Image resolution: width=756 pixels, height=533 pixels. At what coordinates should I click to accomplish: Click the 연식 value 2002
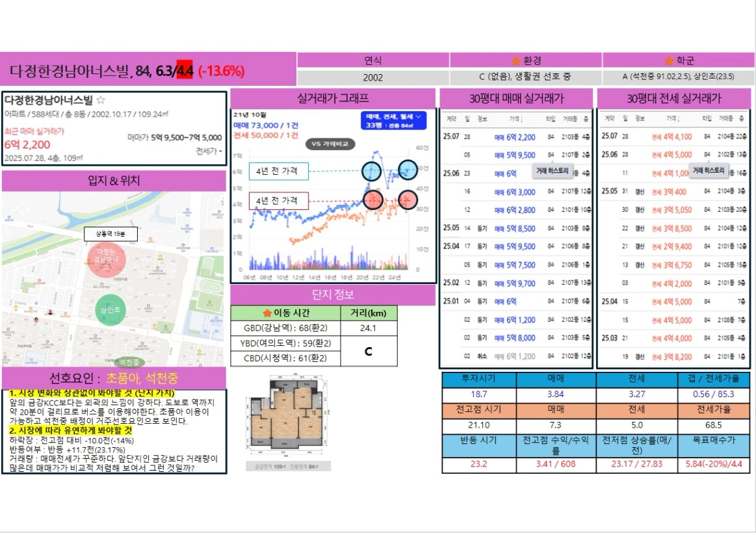pos(372,77)
